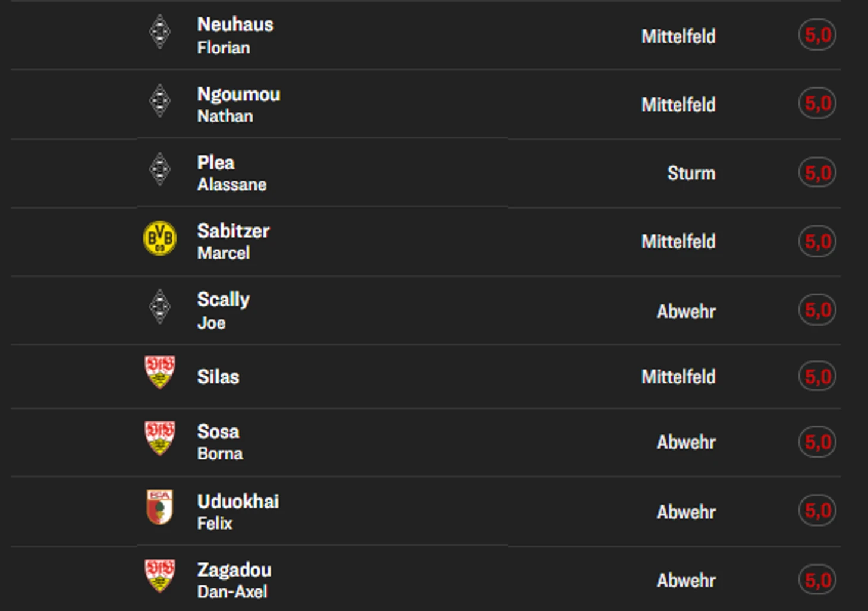The image size is (868, 611).
Task: Click the 5,0 rating badge for Sabitzer
Action: tap(817, 241)
